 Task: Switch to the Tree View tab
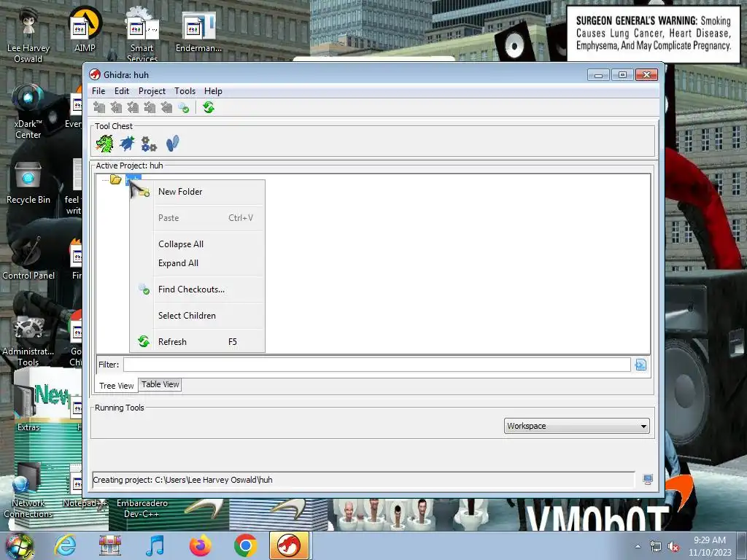(x=116, y=386)
